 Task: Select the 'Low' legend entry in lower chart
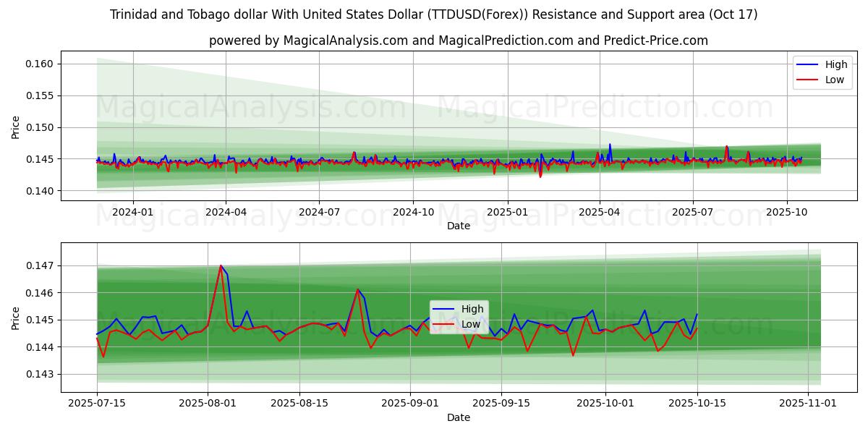[x=471, y=324]
